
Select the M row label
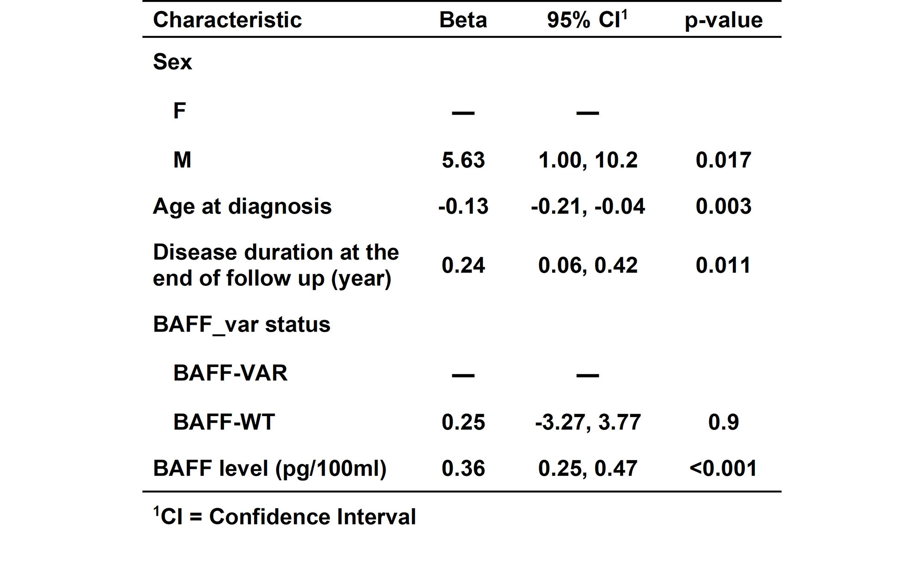(x=182, y=160)
